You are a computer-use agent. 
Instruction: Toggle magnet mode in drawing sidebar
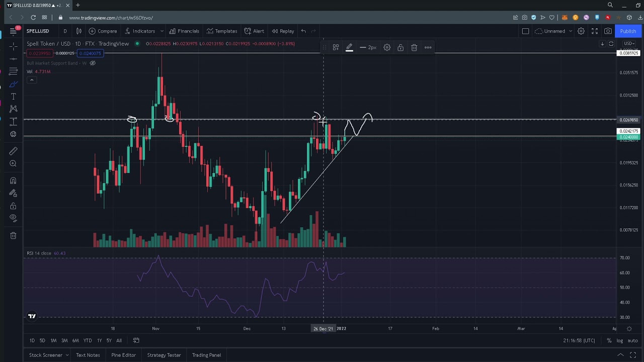[13, 180]
